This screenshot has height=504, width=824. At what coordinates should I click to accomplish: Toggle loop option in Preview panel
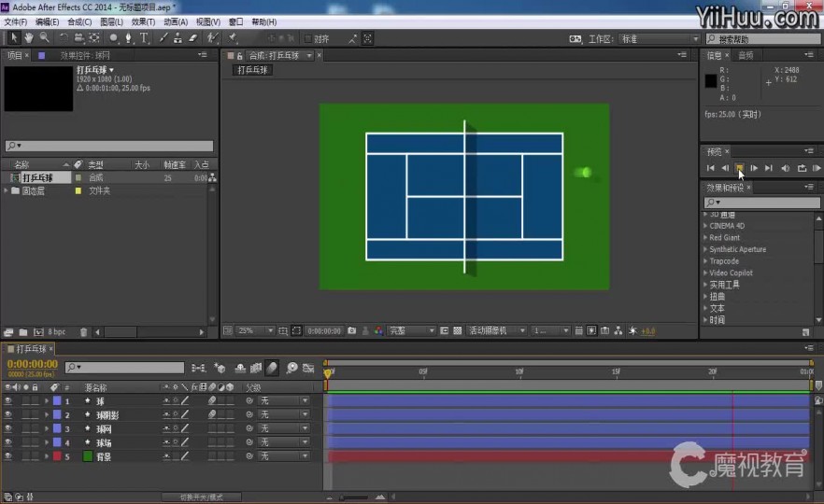(x=802, y=167)
